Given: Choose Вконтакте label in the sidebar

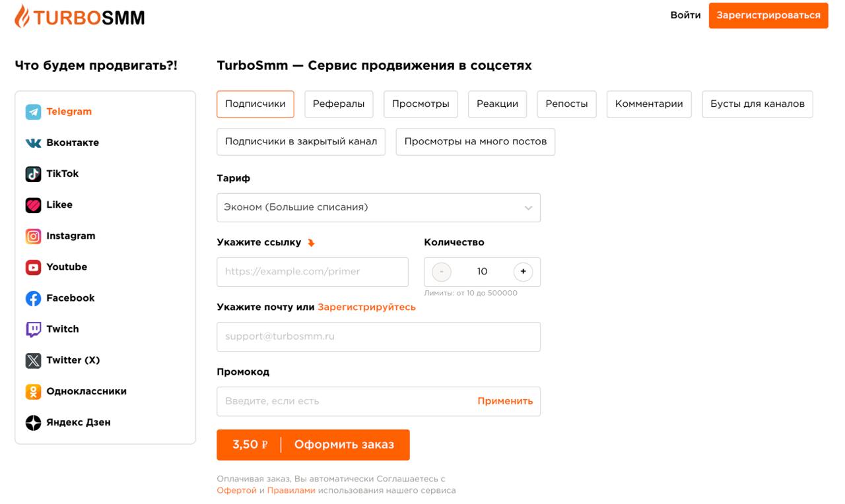Looking at the screenshot, I should click(73, 142).
